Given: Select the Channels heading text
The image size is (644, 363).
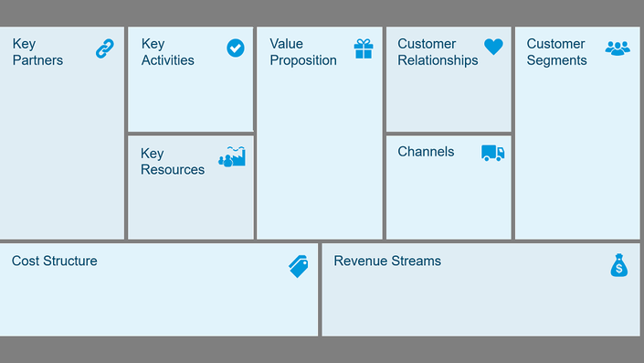Looking at the screenshot, I should pos(426,152).
